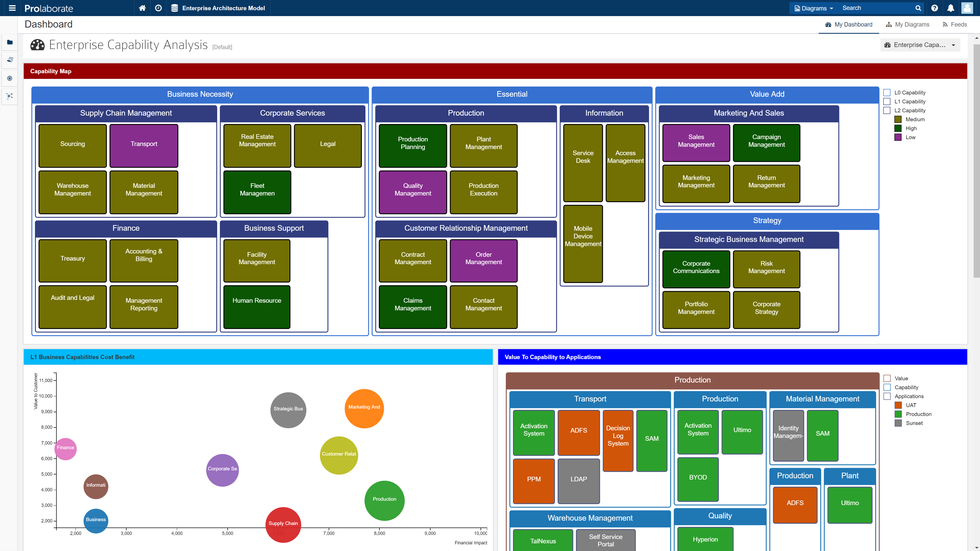
Task: Click the help question mark icon
Action: point(935,8)
